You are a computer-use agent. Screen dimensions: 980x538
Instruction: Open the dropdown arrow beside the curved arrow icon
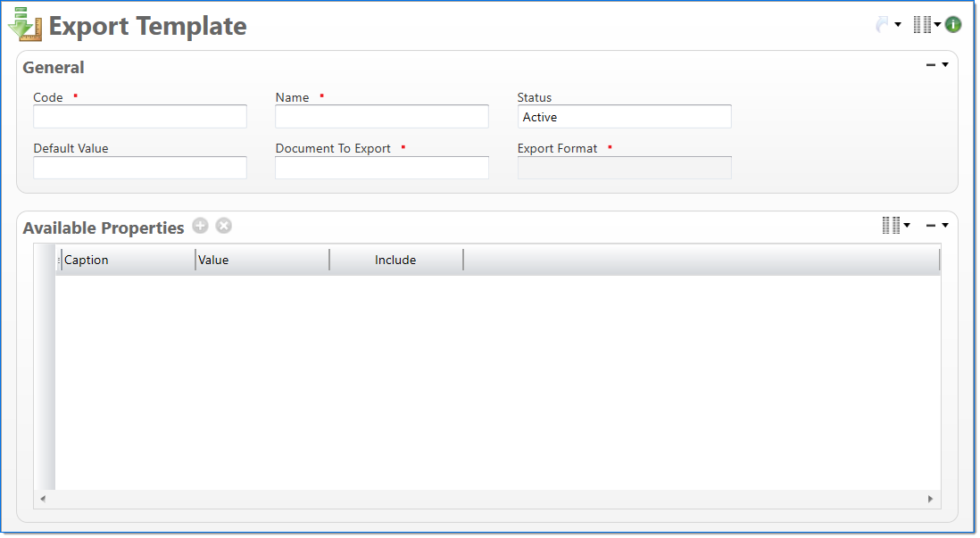[x=898, y=25]
